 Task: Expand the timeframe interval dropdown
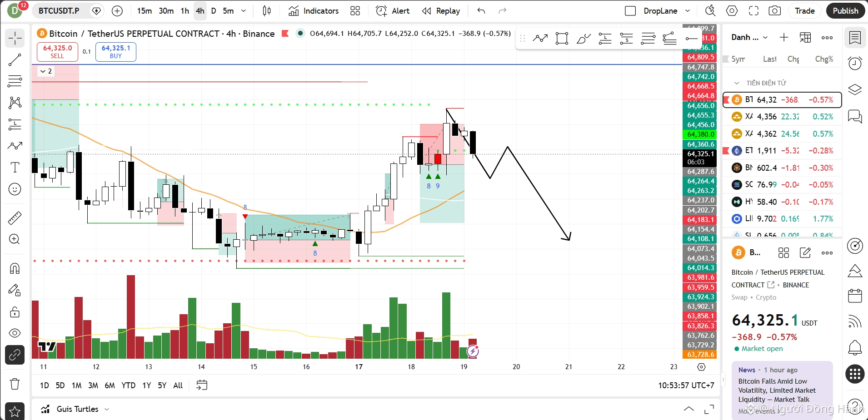coord(244,11)
